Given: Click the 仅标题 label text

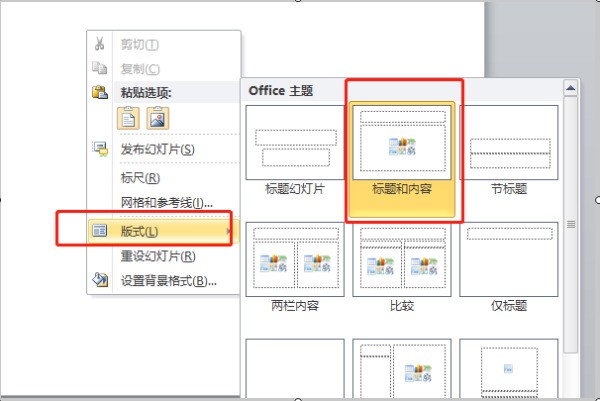Looking at the screenshot, I should (x=509, y=306).
